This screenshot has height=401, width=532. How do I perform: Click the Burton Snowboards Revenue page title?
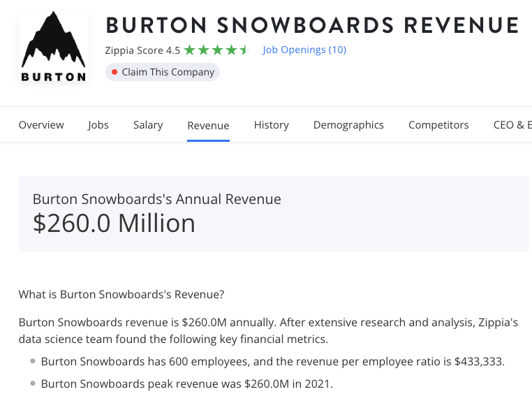point(312,26)
